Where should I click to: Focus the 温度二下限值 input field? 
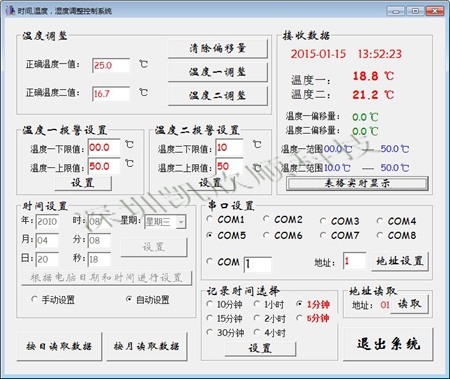point(230,147)
